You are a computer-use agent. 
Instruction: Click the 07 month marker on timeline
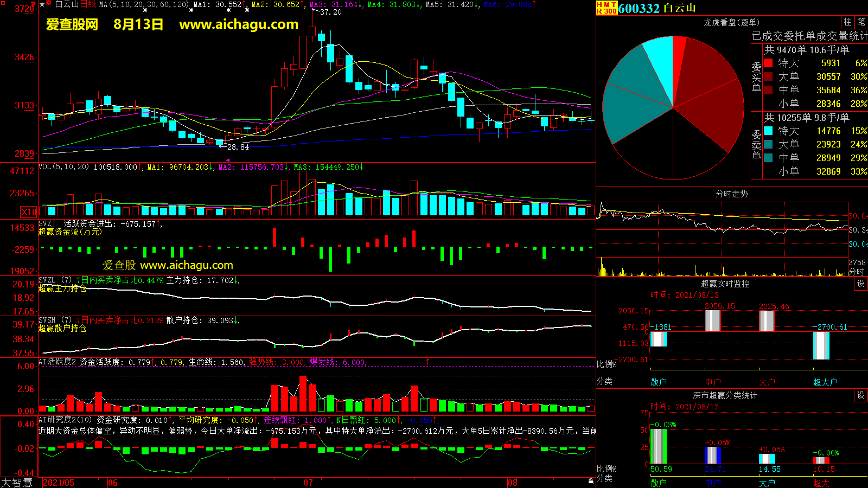(x=308, y=483)
